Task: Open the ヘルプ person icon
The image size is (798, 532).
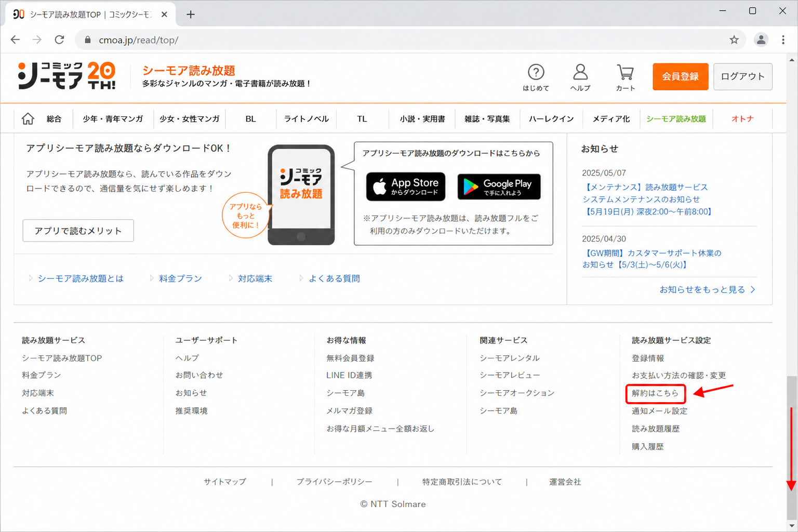Action: coord(580,77)
